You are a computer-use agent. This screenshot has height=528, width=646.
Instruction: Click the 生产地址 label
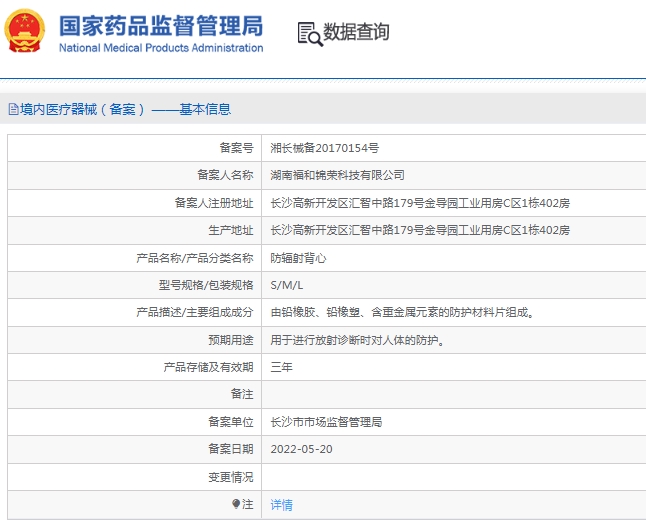tap(231, 230)
